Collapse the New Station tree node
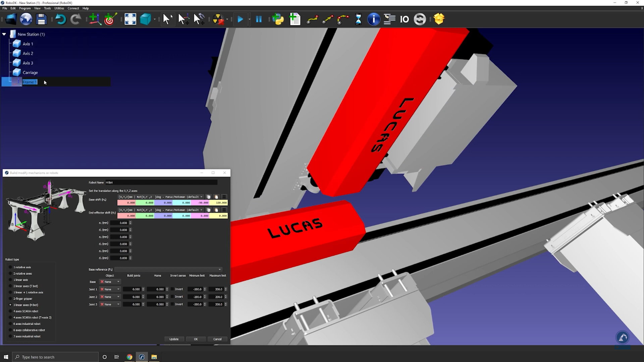Screen dimensions: 644x362 click(4, 34)
